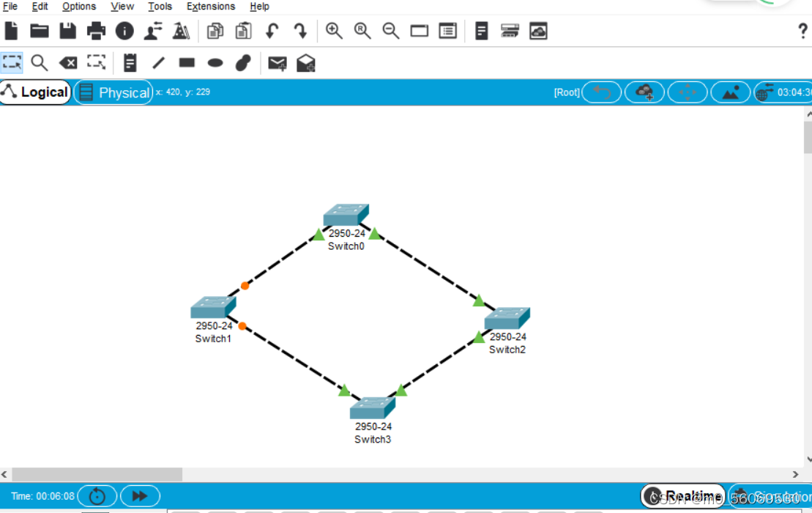Screen dimensions: 812x513
Task: Switch to the Physical workspace tab
Action: point(114,92)
